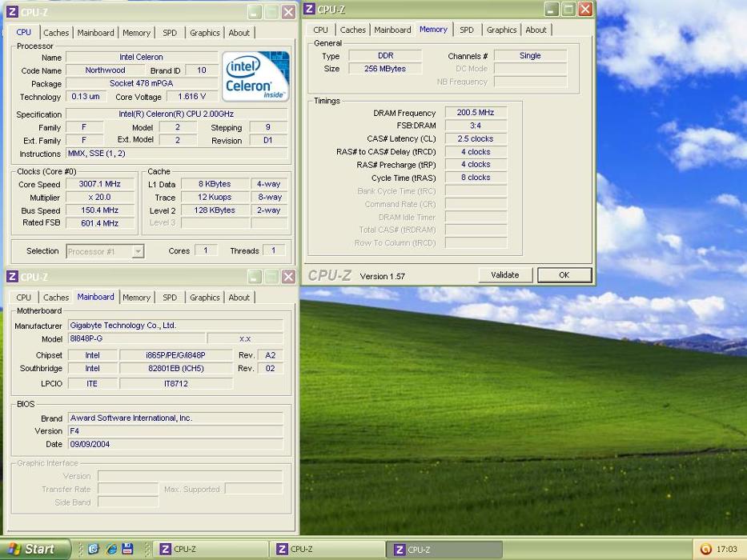
Task: Select Mainboard tab in Memory window
Action: (392, 30)
